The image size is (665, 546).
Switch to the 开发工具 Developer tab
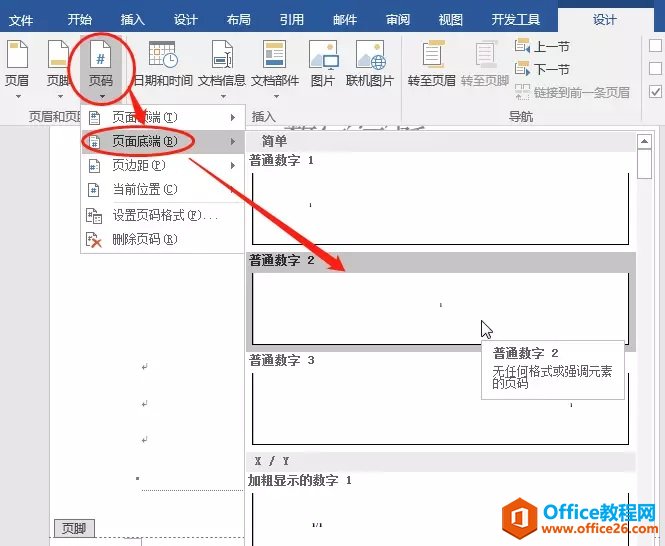(515, 20)
